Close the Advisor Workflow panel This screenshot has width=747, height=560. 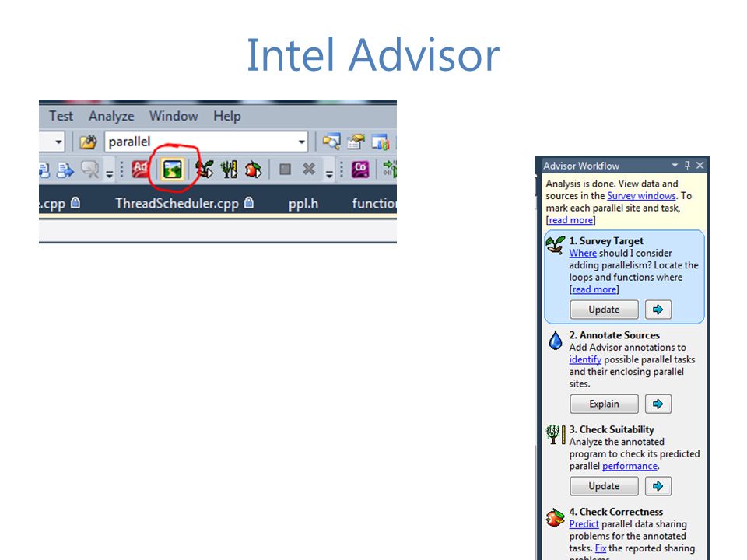700,165
